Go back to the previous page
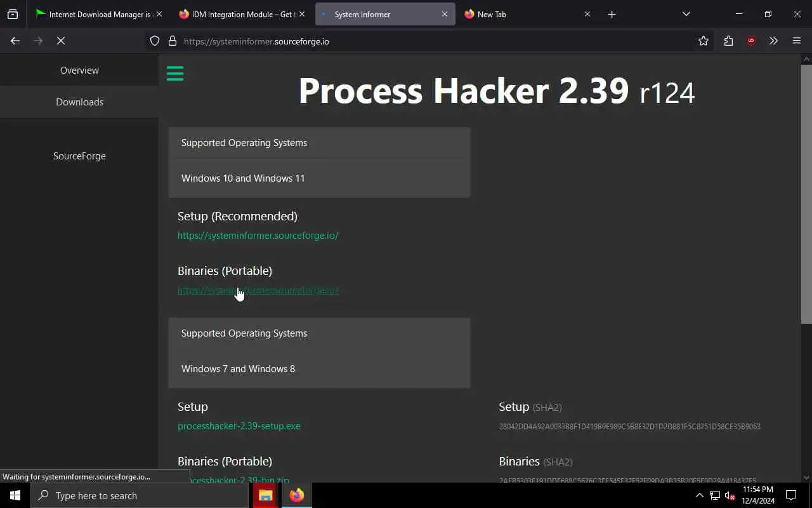This screenshot has width=812, height=508. [15, 41]
